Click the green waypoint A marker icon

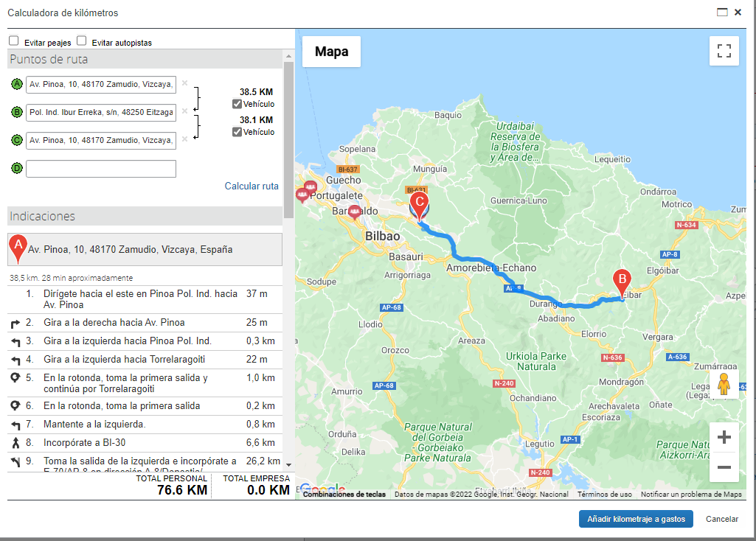click(17, 84)
